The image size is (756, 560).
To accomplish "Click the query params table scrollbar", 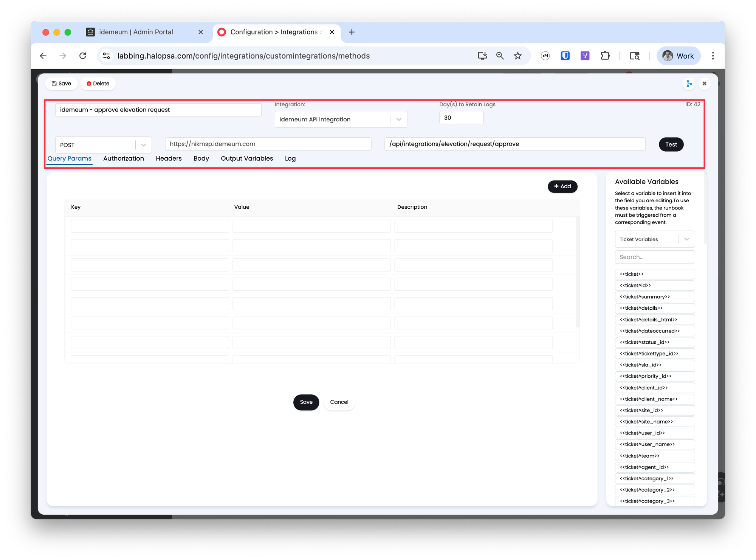I will click(578, 272).
